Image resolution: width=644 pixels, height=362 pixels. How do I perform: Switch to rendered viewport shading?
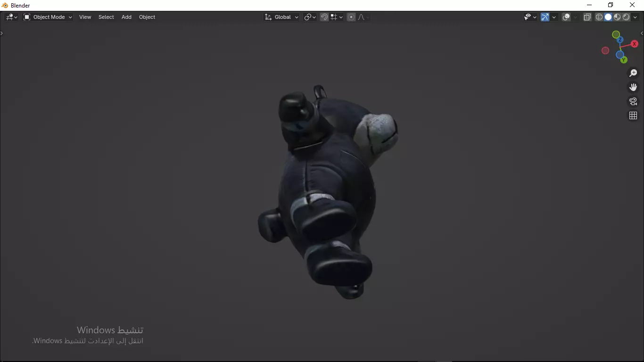(x=626, y=17)
